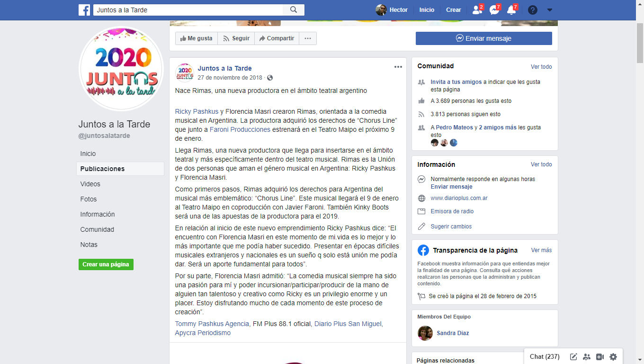Click Ver todo in Comunidad section
This screenshot has width=644, height=364.
click(x=541, y=67)
